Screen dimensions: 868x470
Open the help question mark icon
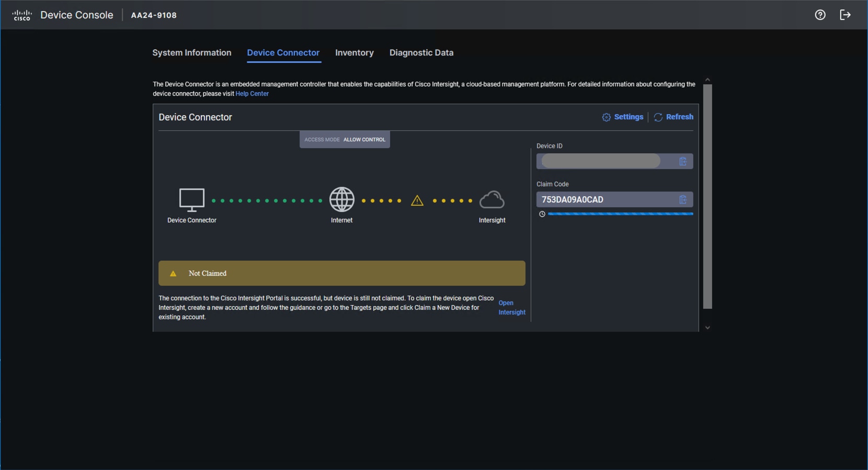click(820, 15)
